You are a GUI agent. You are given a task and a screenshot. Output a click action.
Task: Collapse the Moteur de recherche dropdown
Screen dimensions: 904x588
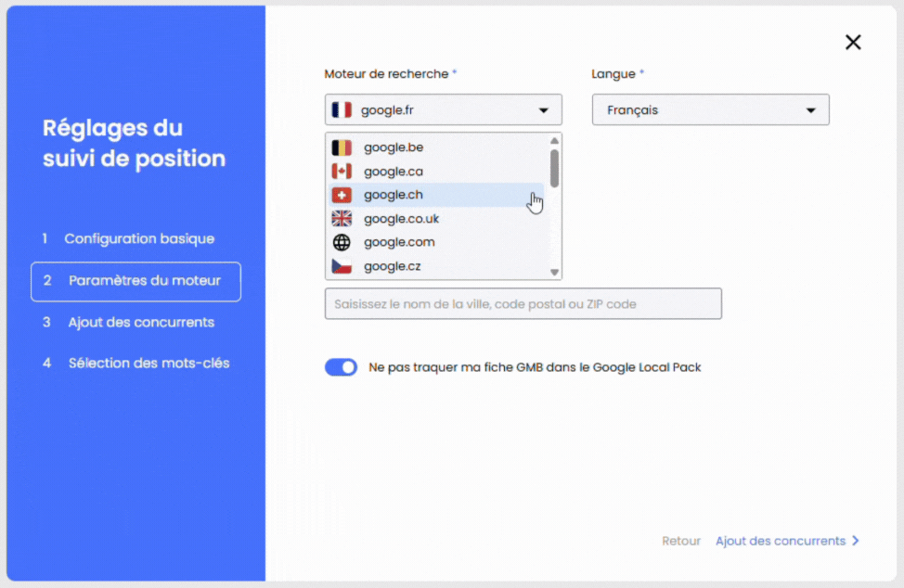(x=545, y=109)
